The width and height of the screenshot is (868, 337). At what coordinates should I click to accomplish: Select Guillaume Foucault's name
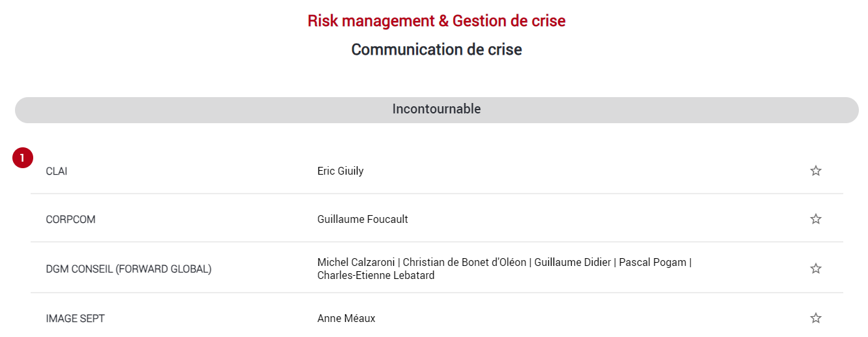coord(363,220)
